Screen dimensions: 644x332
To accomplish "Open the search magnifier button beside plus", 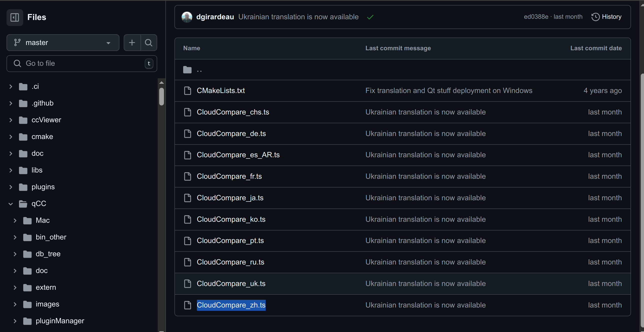I will click(149, 42).
